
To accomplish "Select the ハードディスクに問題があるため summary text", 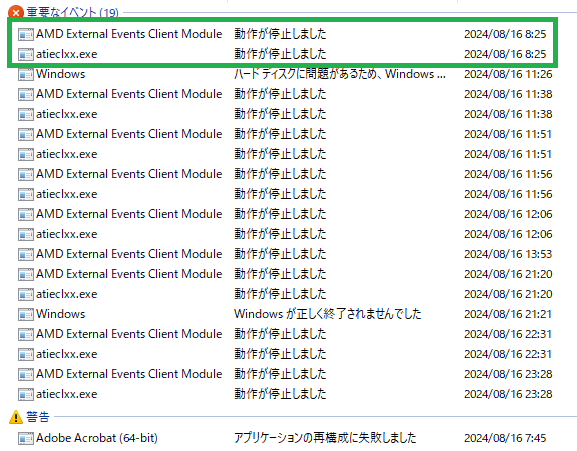I will coord(340,74).
